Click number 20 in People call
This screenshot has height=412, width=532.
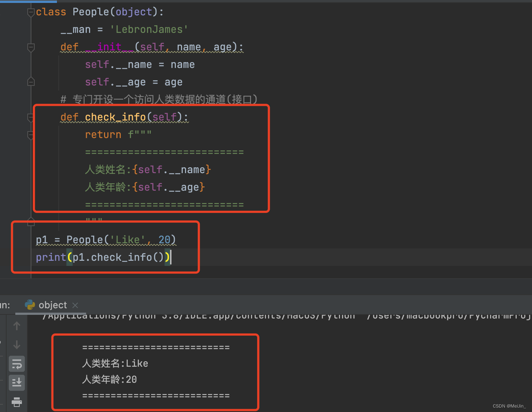click(x=164, y=240)
